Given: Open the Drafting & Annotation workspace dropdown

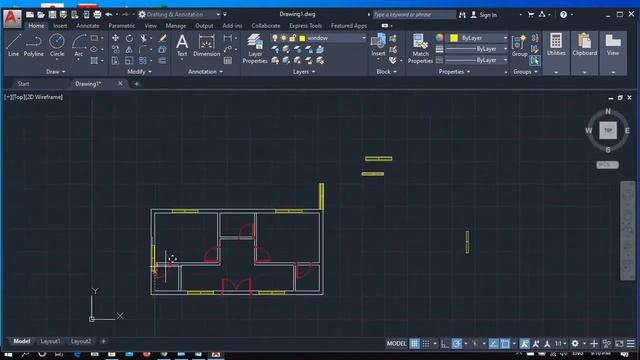Looking at the screenshot, I should [180, 14].
